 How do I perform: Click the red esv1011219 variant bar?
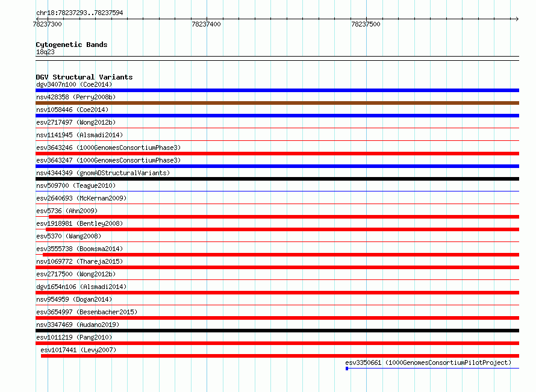(x=277, y=343)
